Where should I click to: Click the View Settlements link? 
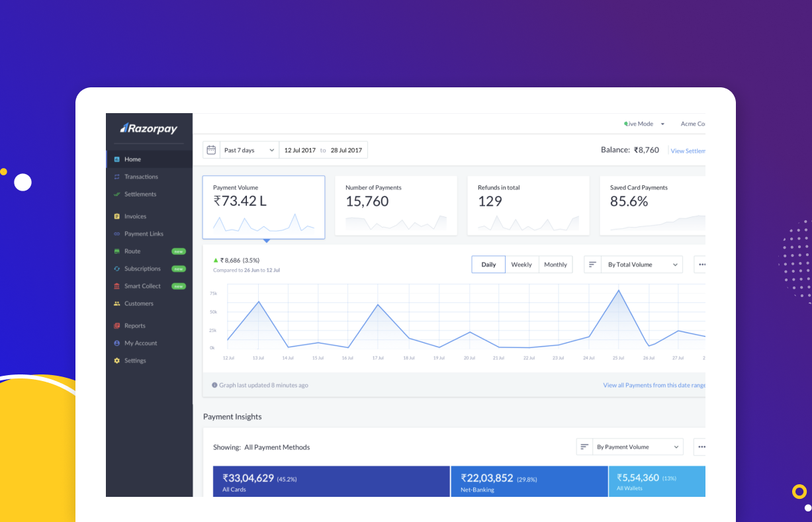[688, 151]
